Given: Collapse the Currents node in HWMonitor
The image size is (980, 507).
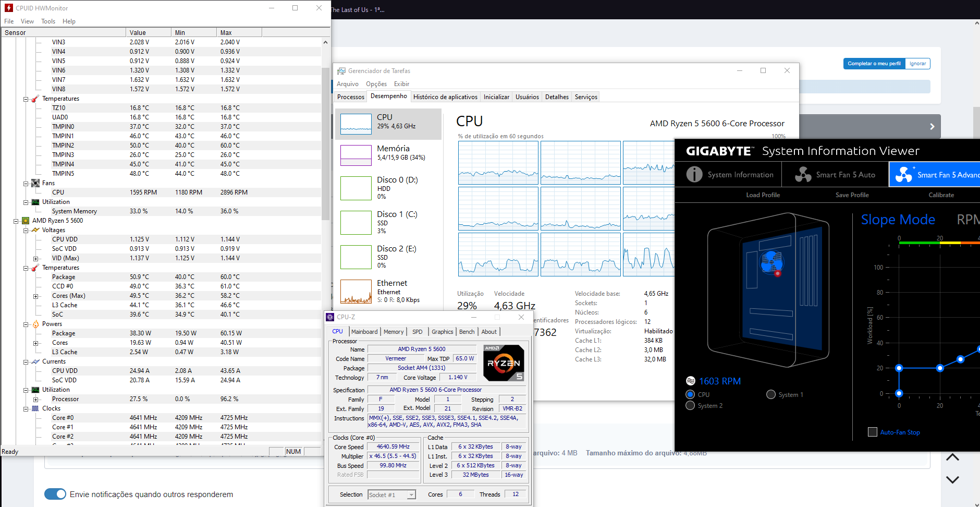Looking at the screenshot, I should (x=26, y=362).
